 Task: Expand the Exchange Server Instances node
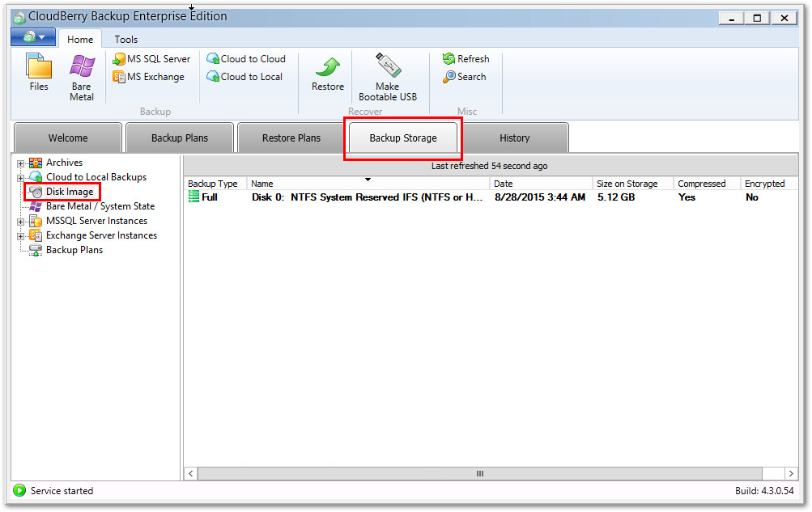19,235
